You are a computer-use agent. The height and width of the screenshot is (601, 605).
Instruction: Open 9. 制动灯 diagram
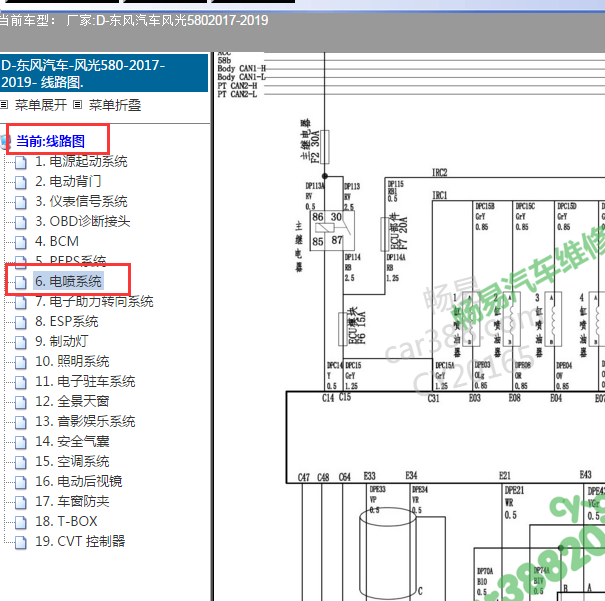tap(62, 341)
